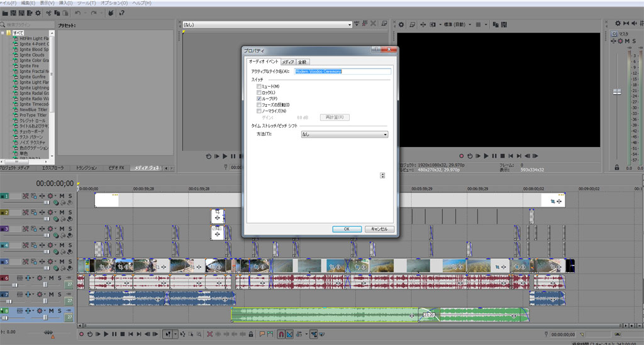644x345 pixels.
Task: Click the OK button in properties dialog
Action: (347, 229)
